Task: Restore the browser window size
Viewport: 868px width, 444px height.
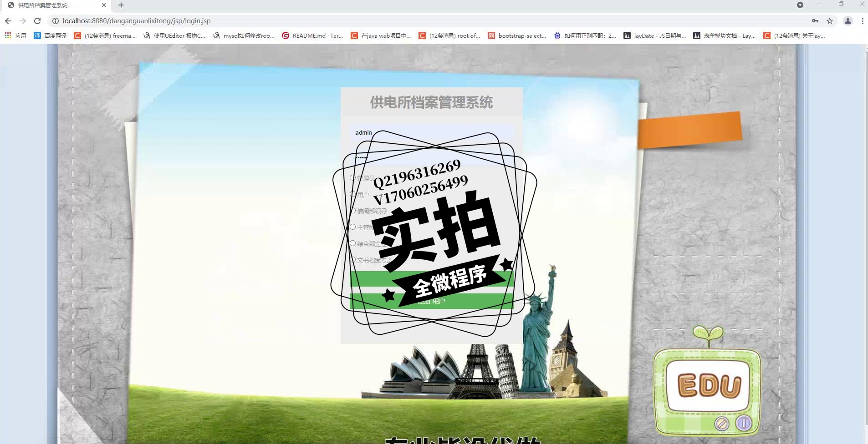Action: tap(841, 4)
